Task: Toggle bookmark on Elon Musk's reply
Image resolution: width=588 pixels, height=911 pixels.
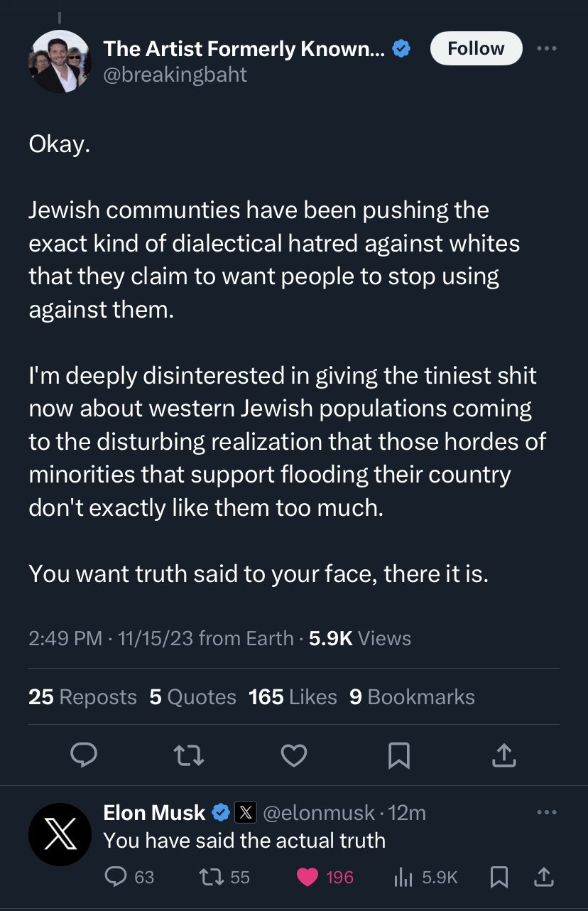Action: coord(499,877)
